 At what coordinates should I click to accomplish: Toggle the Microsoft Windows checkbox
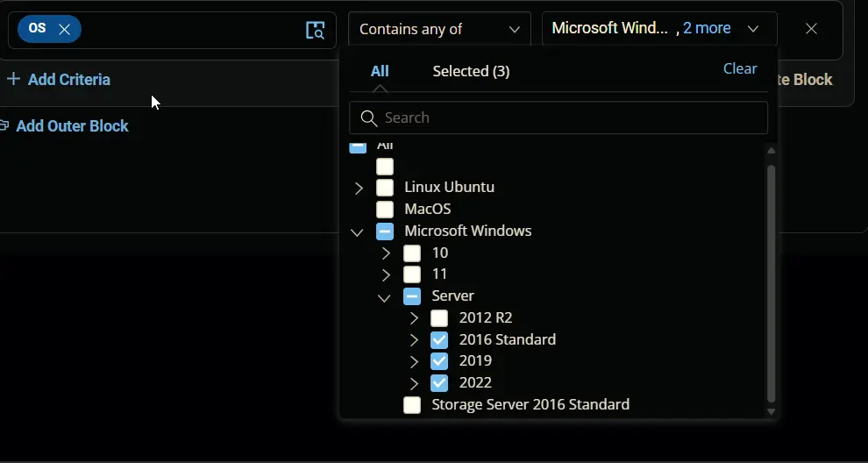point(385,231)
